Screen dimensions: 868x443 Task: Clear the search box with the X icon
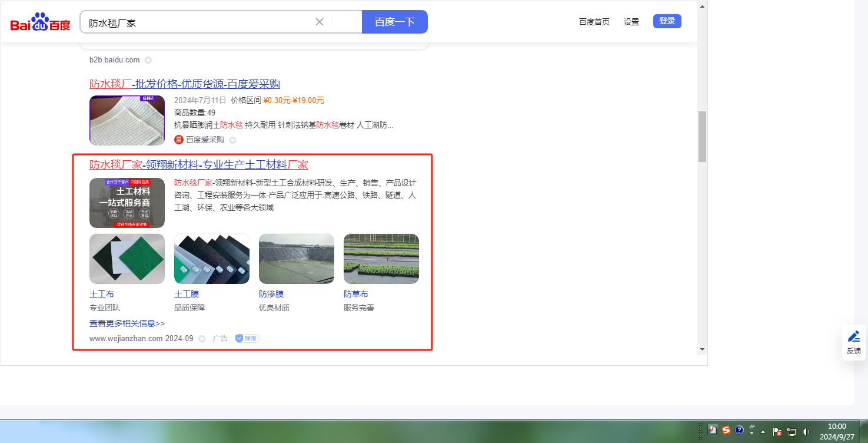(x=320, y=22)
